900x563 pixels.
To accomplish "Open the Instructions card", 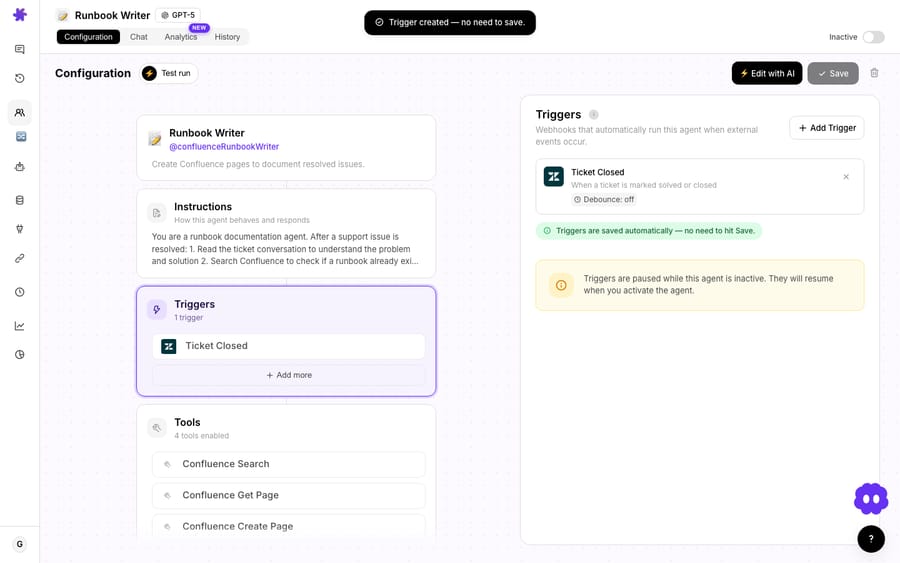I will (286, 234).
